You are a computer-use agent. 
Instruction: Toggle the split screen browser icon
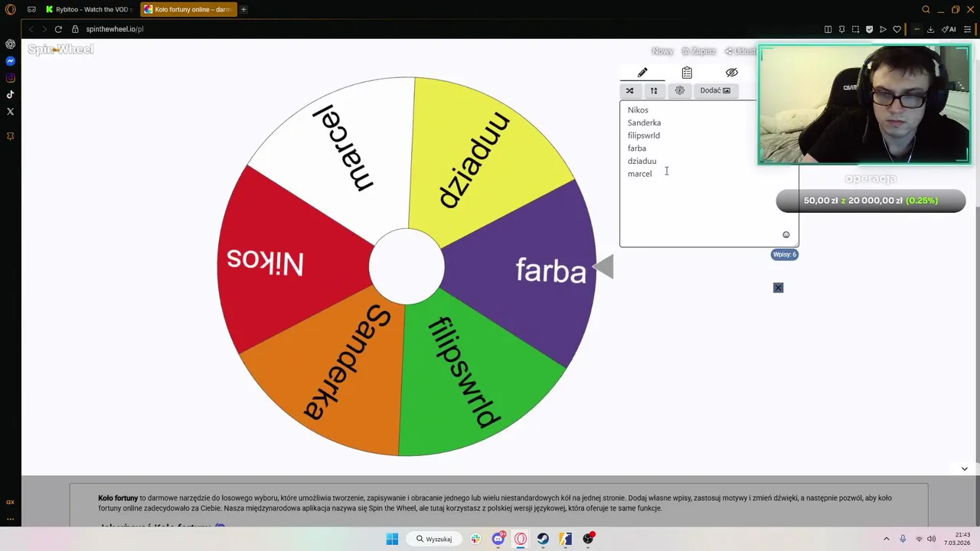pyautogui.click(x=828, y=29)
